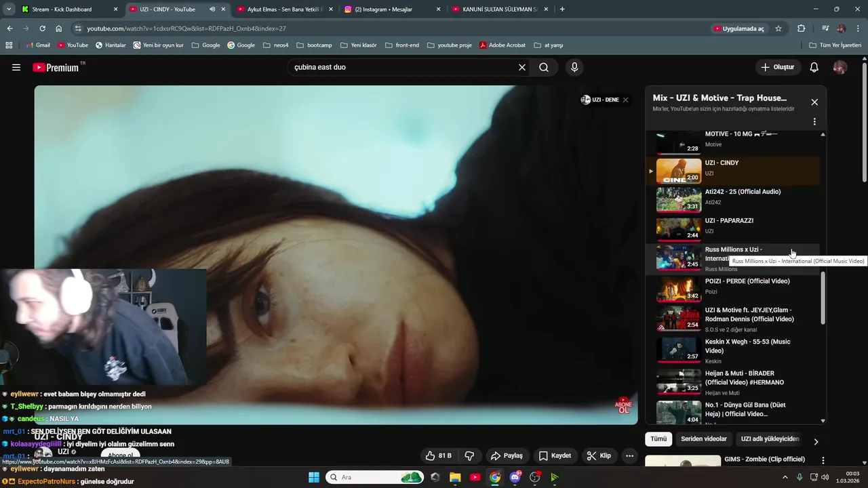
Task: Open Chrome home page button
Action: 59,28
